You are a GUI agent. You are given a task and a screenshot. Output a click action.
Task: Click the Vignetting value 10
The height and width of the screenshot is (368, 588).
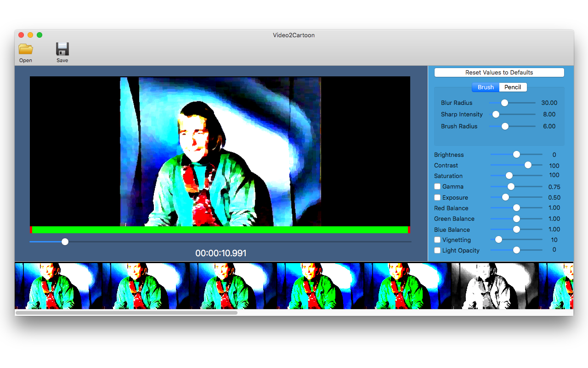[554, 240]
